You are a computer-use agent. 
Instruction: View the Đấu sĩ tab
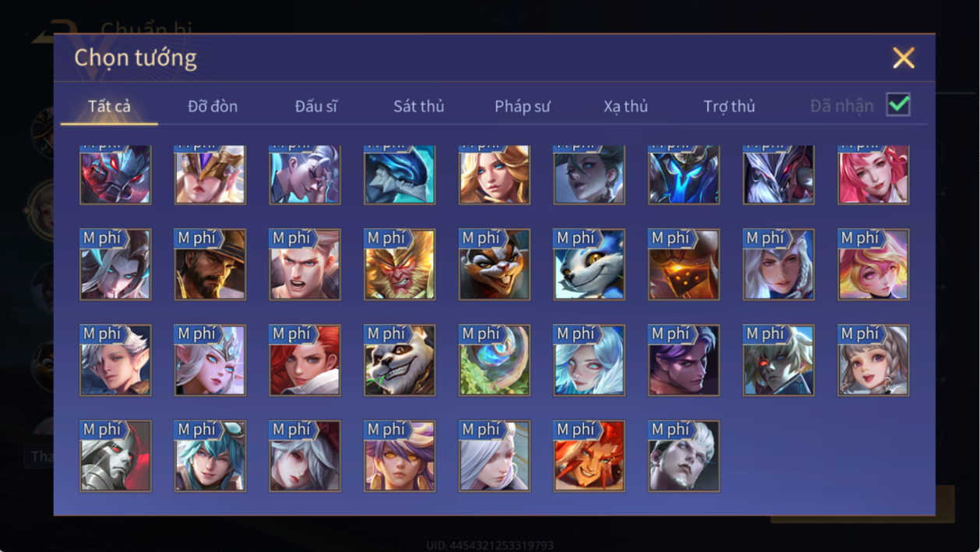pos(316,106)
